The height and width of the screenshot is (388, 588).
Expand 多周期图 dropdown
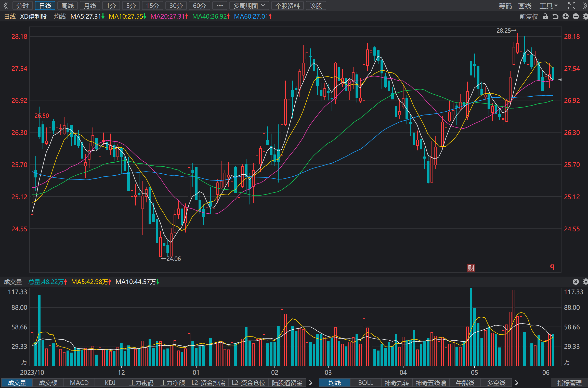tap(249, 6)
